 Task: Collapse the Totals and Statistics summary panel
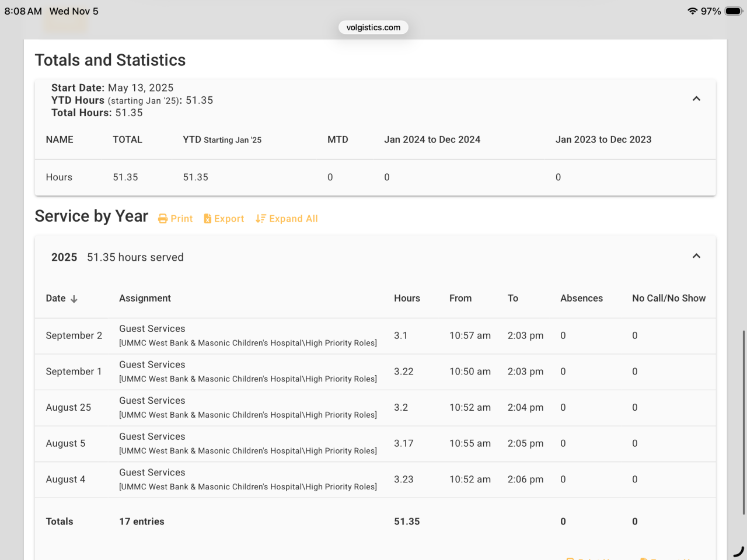(696, 99)
